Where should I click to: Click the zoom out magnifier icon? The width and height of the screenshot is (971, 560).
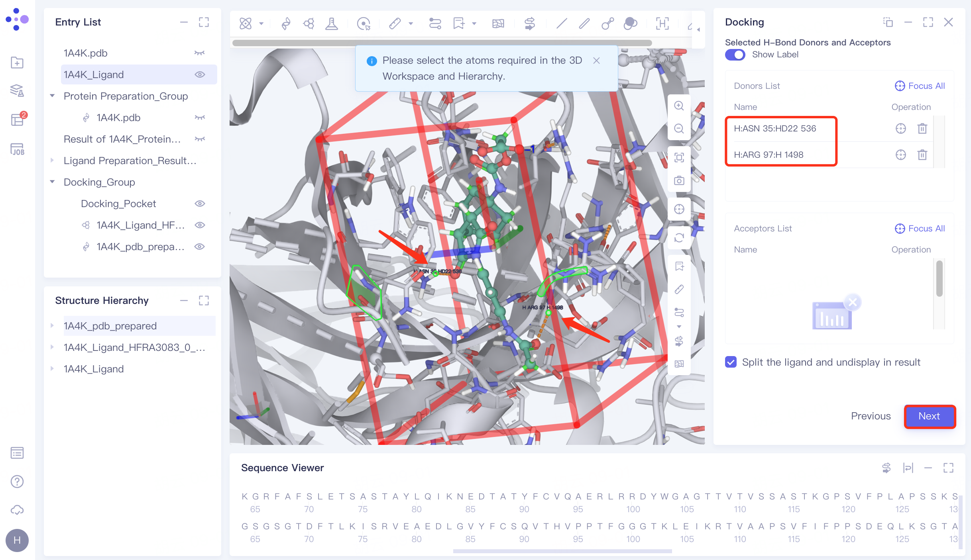coord(679,128)
